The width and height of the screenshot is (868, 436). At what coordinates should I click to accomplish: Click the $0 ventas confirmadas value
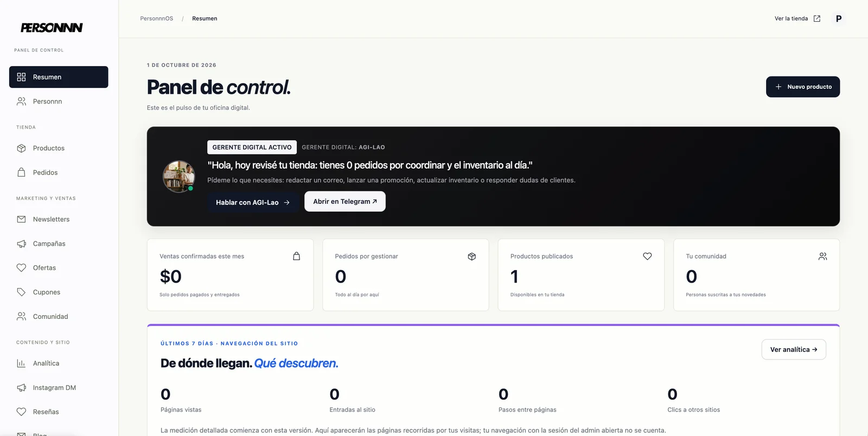170,277
